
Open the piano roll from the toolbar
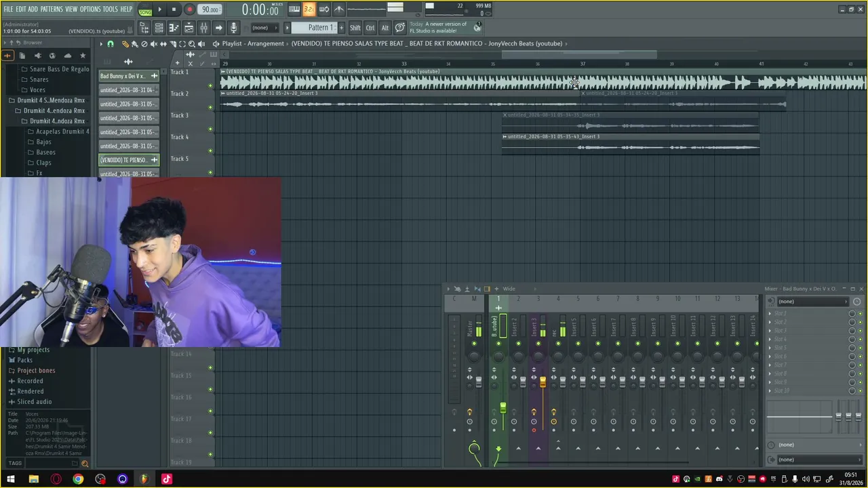(174, 28)
